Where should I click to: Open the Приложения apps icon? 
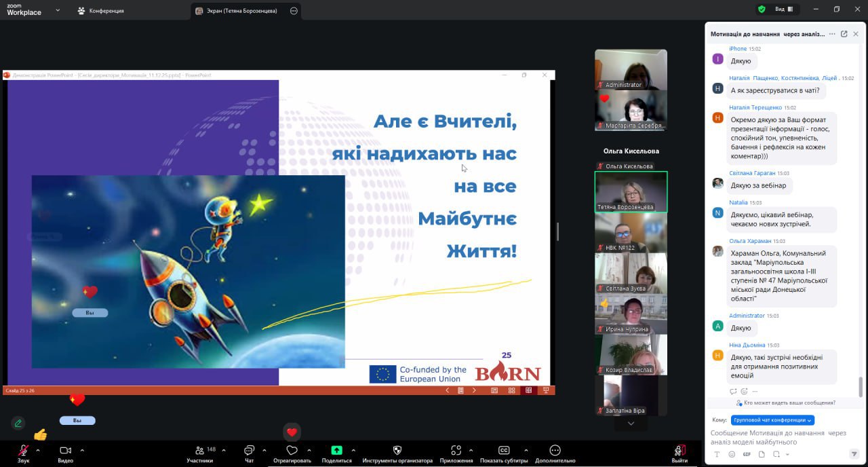click(x=456, y=451)
